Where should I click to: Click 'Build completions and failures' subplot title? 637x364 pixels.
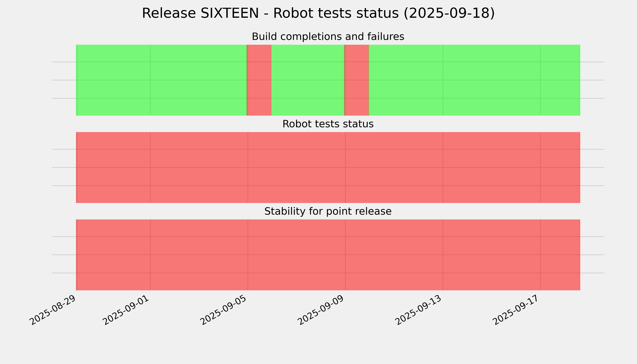click(x=328, y=37)
